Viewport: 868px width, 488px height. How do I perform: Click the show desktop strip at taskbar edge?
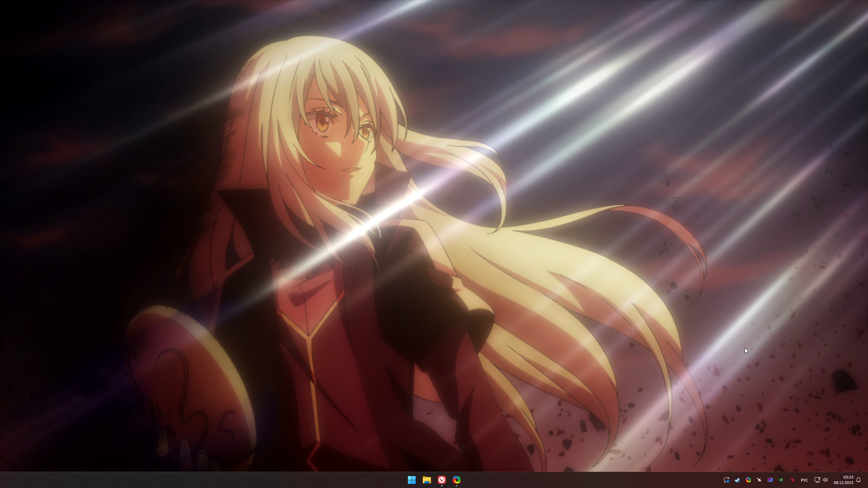pyautogui.click(x=867, y=480)
